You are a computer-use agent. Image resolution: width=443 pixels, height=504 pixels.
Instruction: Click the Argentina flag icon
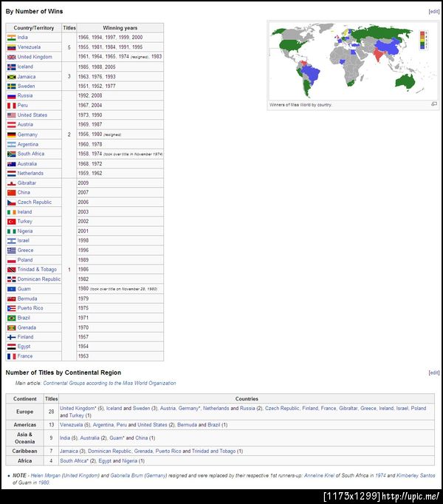point(12,144)
